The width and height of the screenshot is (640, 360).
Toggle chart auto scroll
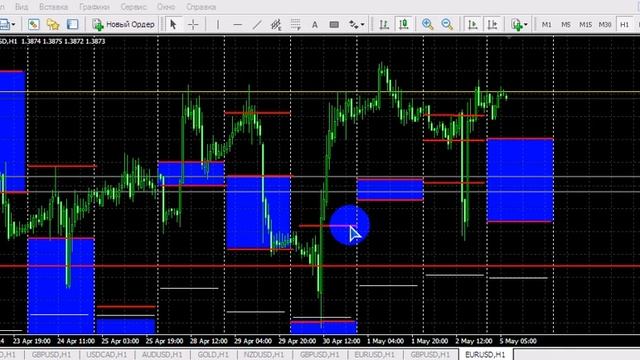(x=473, y=24)
